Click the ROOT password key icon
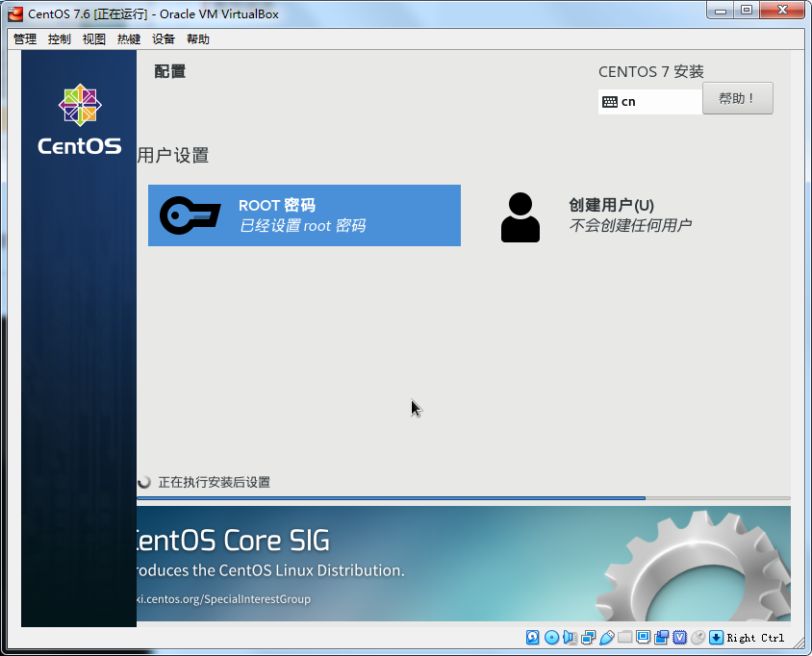The width and height of the screenshot is (812, 656). coord(190,215)
